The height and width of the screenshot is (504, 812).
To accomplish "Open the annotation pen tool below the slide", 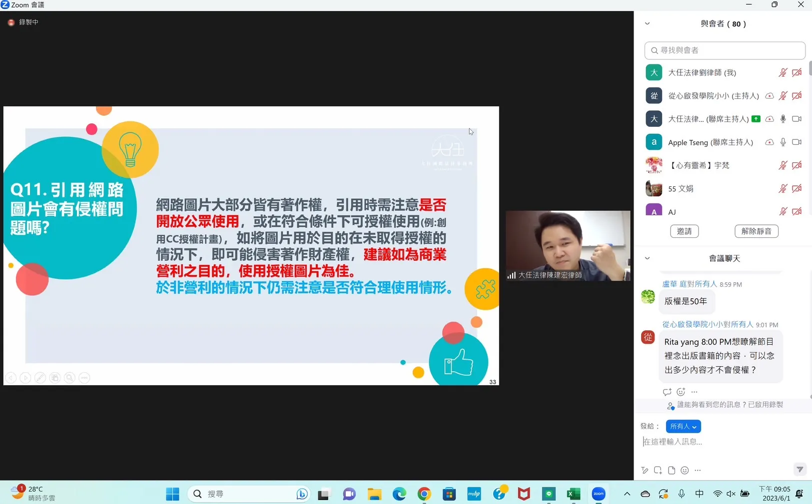I will 40,378.
